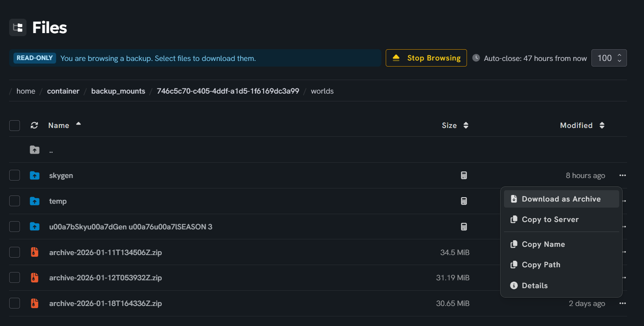Click the zip icon for archive-2026-01-11T134506Z.zip
Image resolution: width=644 pixels, height=326 pixels.
tap(34, 252)
